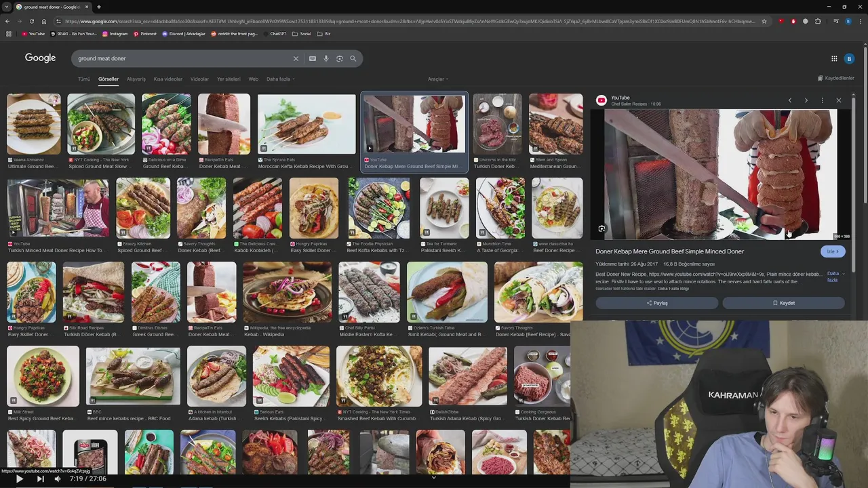The height and width of the screenshot is (488, 868).
Task: Open the ChatGPT bookmark
Action: 275,34
